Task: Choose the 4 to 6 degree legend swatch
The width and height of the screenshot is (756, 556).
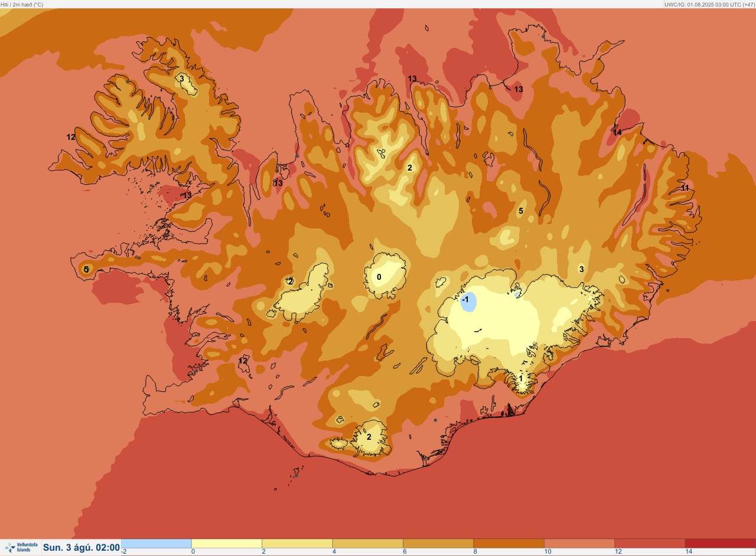Action: [367, 543]
